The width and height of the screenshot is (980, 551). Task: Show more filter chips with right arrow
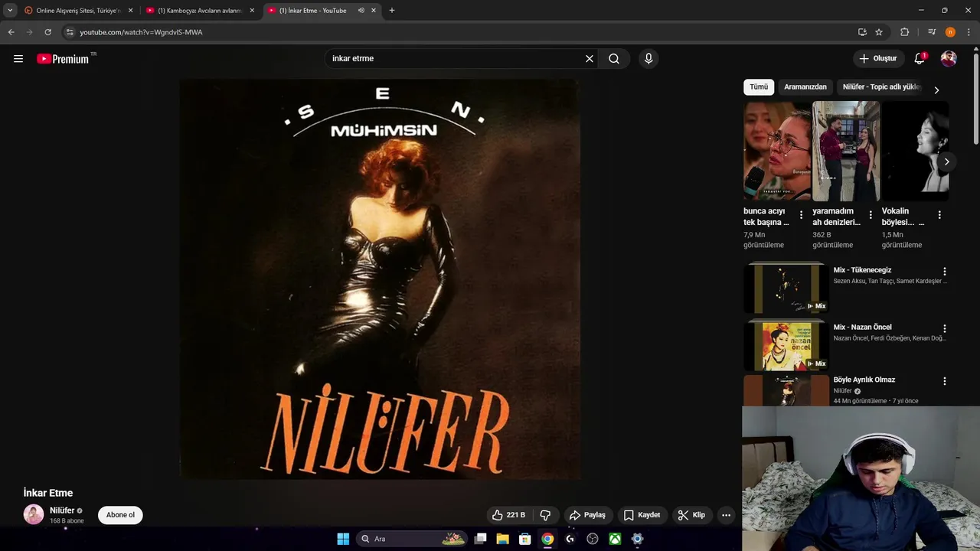936,90
